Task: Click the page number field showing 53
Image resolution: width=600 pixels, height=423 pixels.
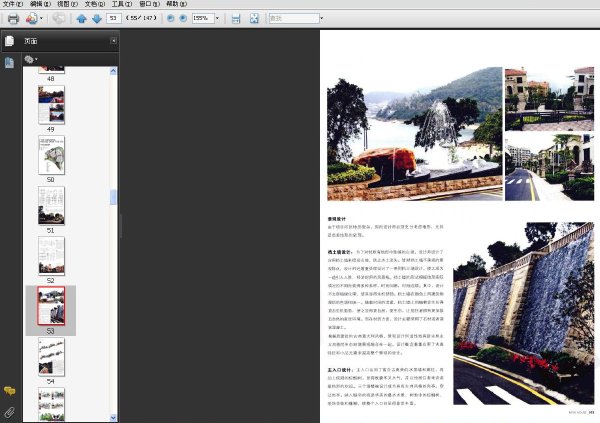Action: tap(114, 18)
